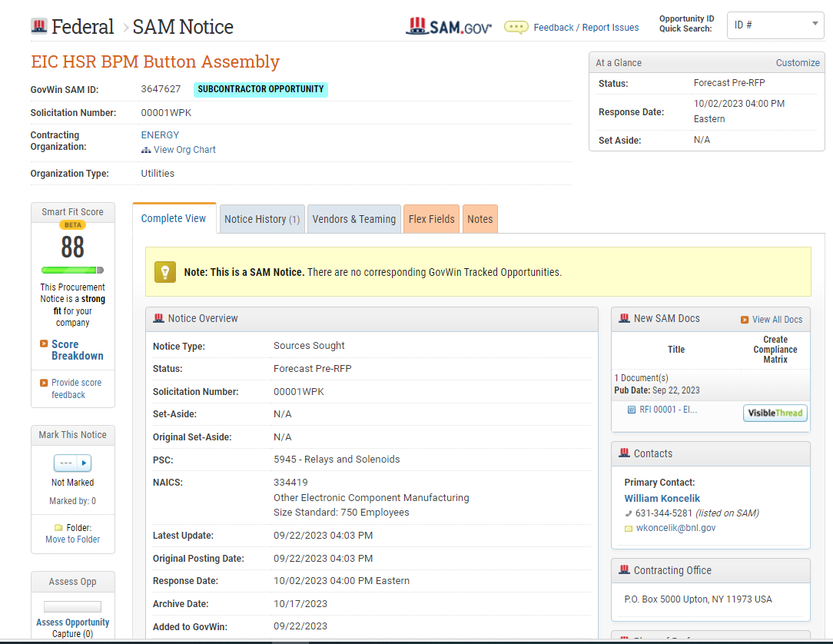Click the email envelope icon by wkoncelik@bnl.gov
833x644 pixels.
(x=629, y=529)
